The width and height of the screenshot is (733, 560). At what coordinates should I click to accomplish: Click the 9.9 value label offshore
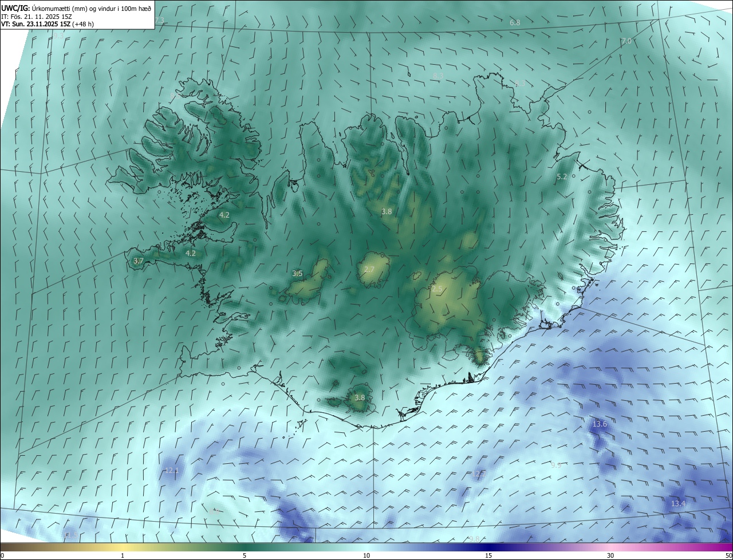click(x=555, y=465)
